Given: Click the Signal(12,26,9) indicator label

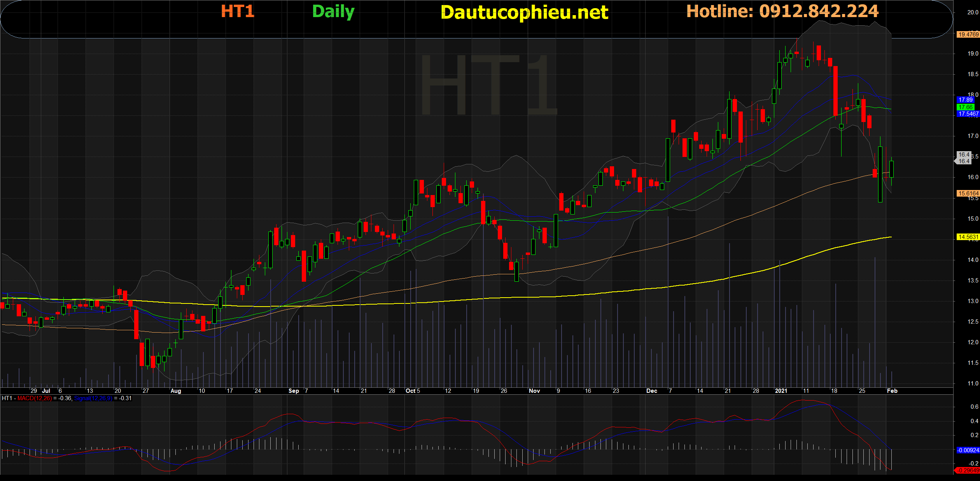Looking at the screenshot, I should 93,398.
